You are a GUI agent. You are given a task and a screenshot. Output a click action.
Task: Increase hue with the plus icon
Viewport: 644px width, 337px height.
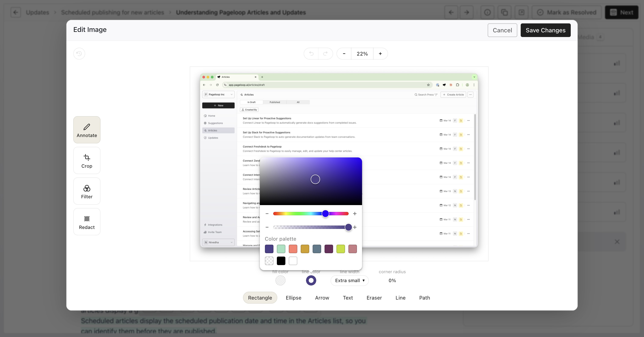355,214
